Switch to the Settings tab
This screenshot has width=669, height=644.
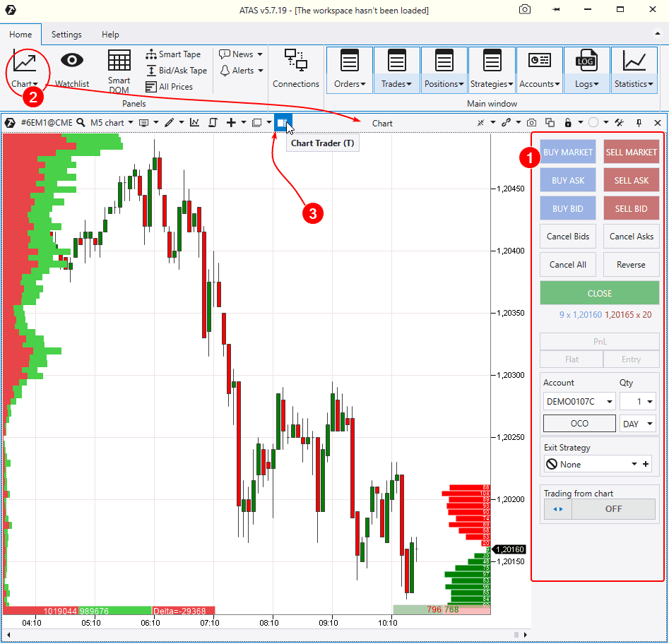(x=66, y=34)
